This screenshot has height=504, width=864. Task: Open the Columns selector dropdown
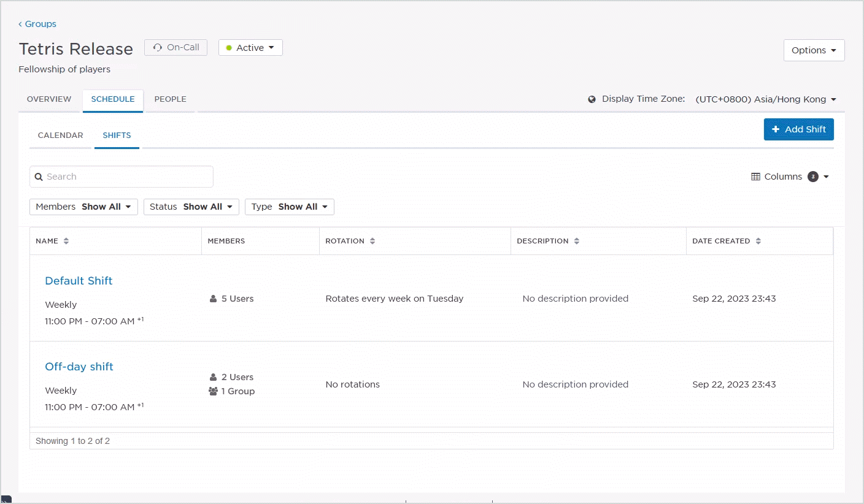click(x=790, y=177)
